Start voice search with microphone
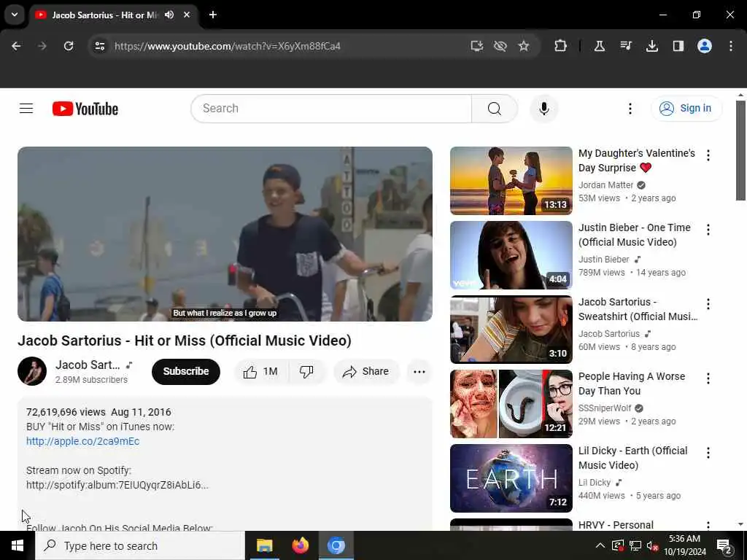Image resolution: width=747 pixels, height=560 pixels. (543, 109)
